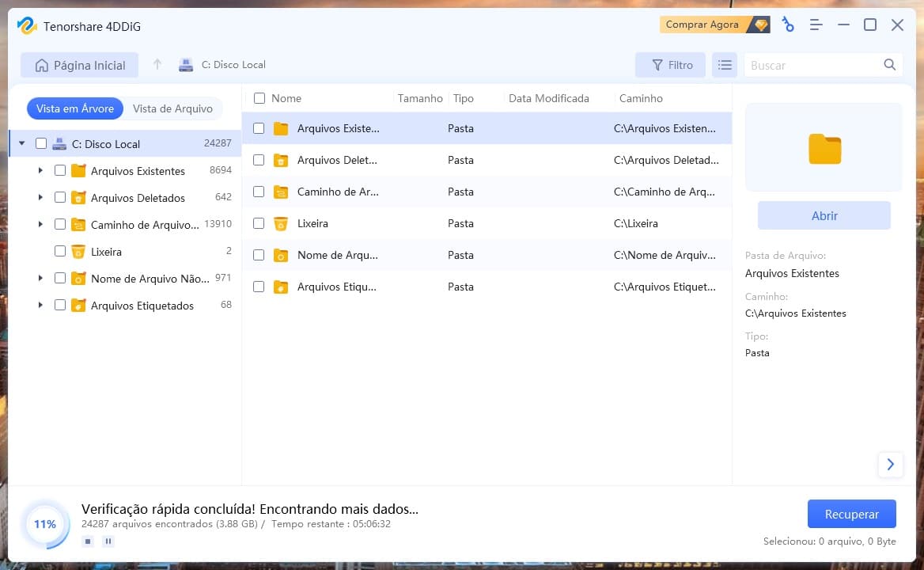Sort by the Tamanho column header
The width and height of the screenshot is (924, 570).
pos(420,98)
